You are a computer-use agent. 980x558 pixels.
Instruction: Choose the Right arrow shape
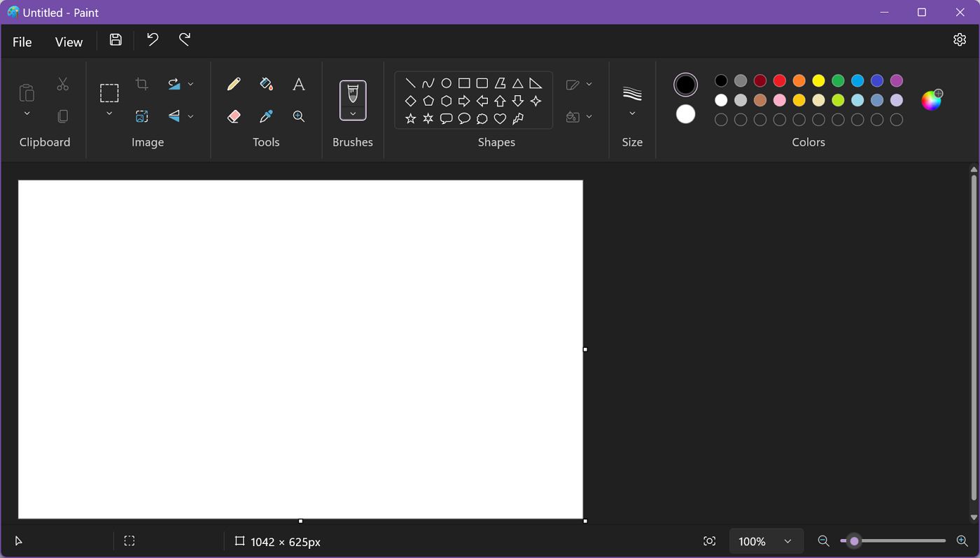click(x=464, y=101)
